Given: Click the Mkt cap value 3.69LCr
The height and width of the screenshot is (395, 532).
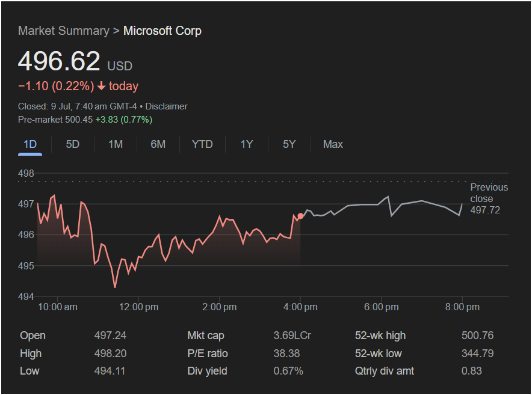Looking at the screenshot, I should pos(292,335).
